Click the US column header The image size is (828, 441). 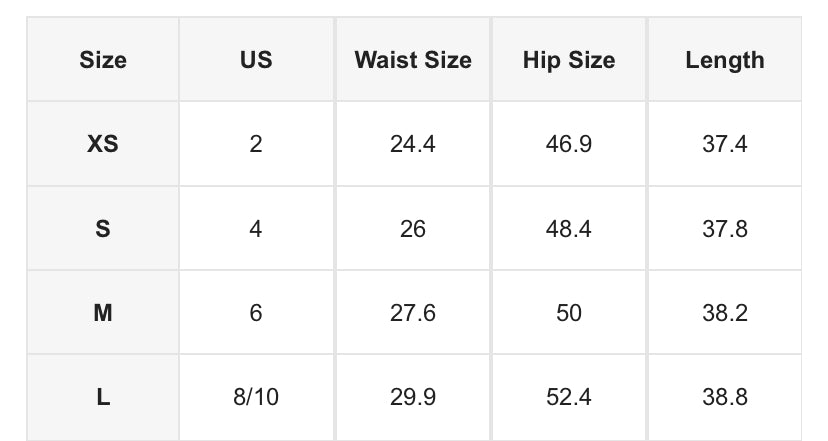(256, 60)
